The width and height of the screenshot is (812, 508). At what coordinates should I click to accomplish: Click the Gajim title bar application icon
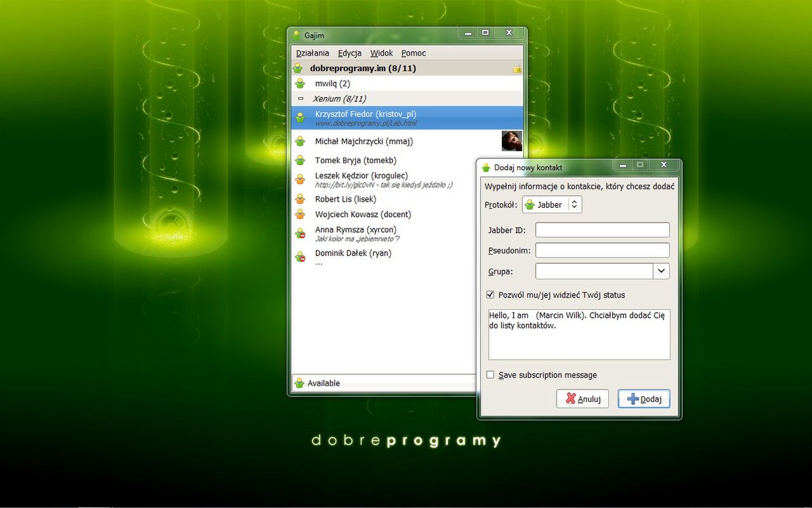tap(296, 36)
